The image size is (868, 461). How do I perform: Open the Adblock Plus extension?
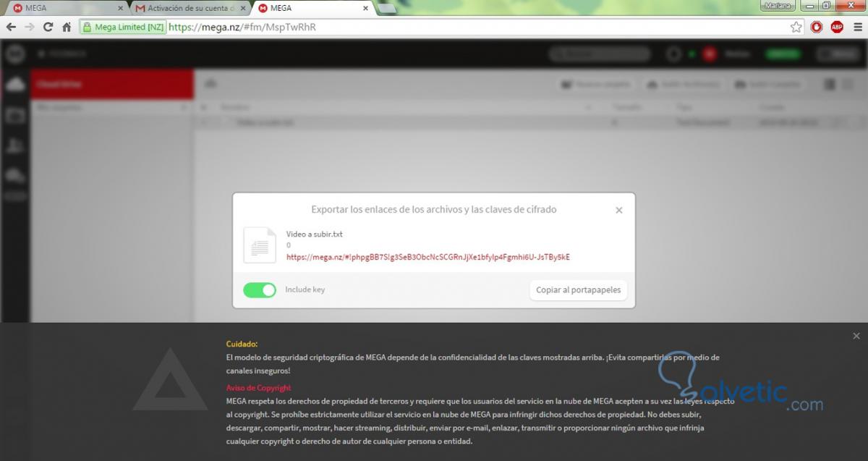pyautogui.click(x=837, y=28)
